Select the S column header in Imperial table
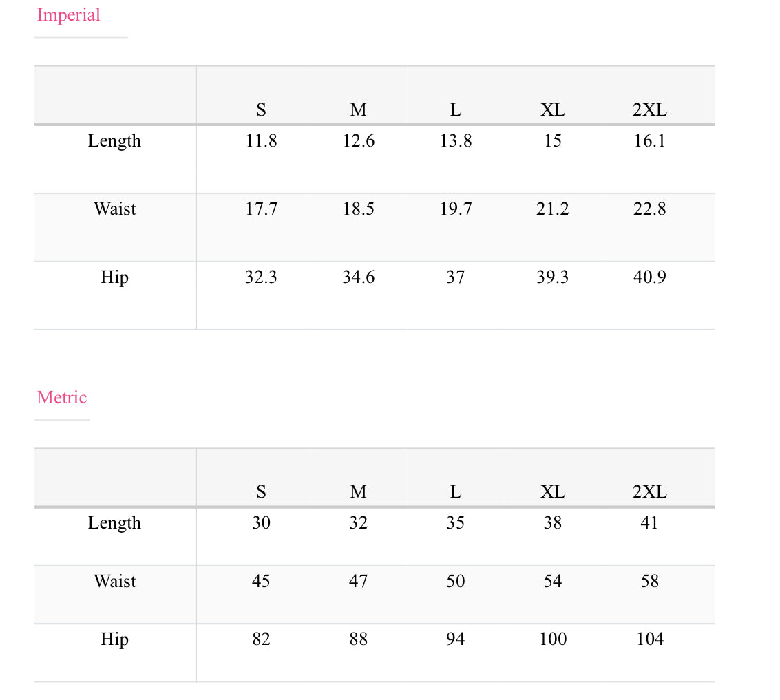 click(x=261, y=109)
